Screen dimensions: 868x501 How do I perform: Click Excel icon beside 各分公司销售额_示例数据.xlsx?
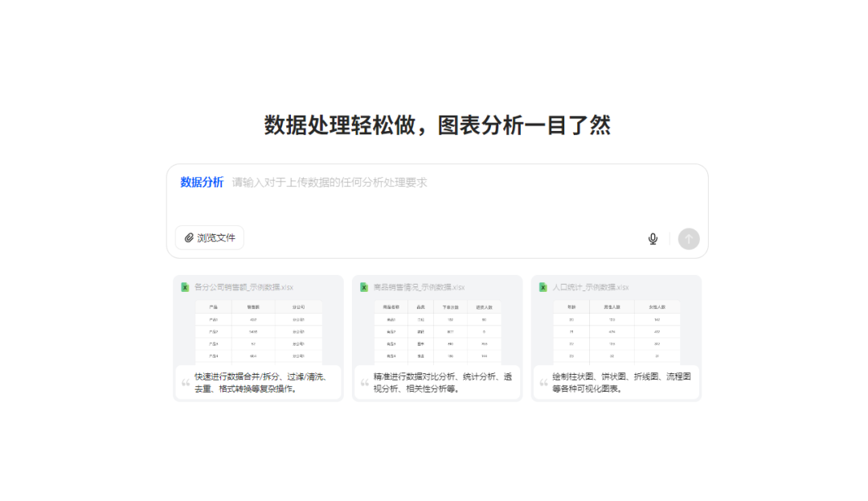185,287
